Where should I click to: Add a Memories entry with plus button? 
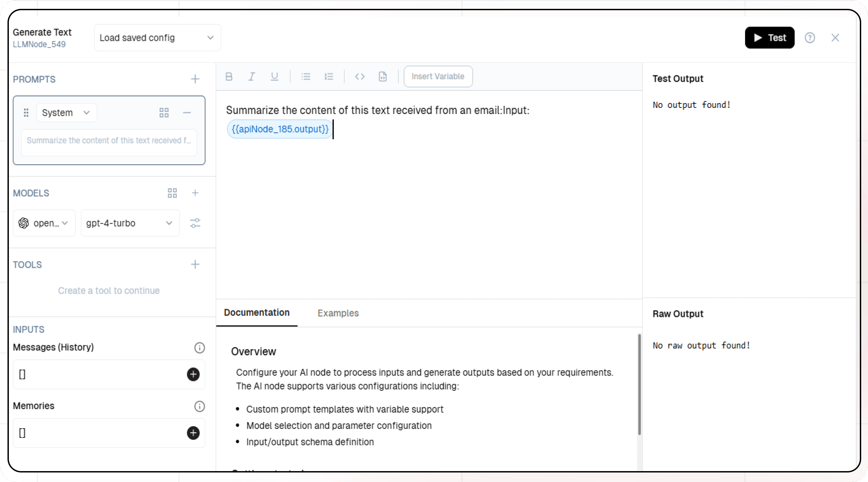193,433
